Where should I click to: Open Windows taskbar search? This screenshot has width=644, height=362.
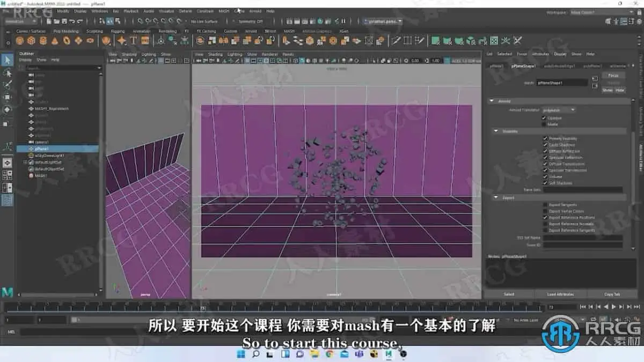pyautogui.click(x=255, y=354)
